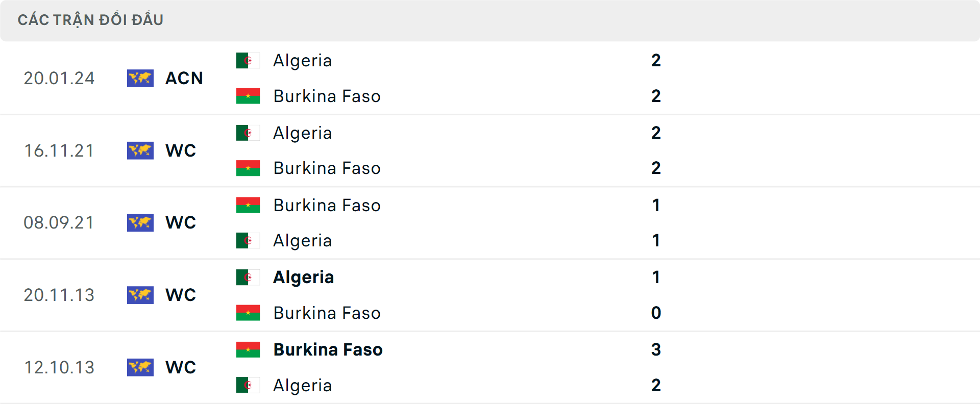
Task: Click the 08.09.21 match row
Action: pos(490,222)
